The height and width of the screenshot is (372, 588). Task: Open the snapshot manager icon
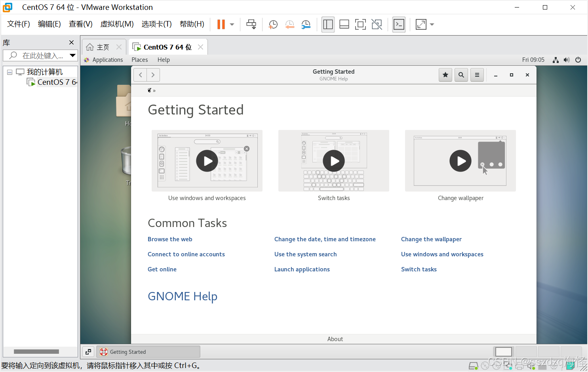tap(306, 25)
